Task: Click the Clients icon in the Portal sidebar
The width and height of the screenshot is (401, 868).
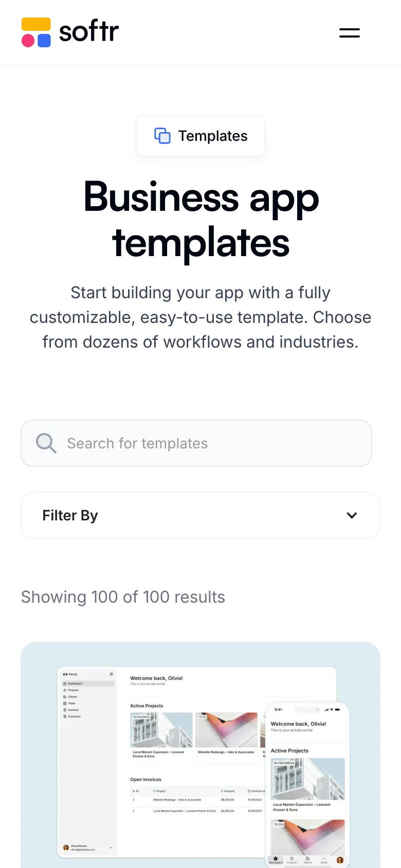Action: click(65, 697)
